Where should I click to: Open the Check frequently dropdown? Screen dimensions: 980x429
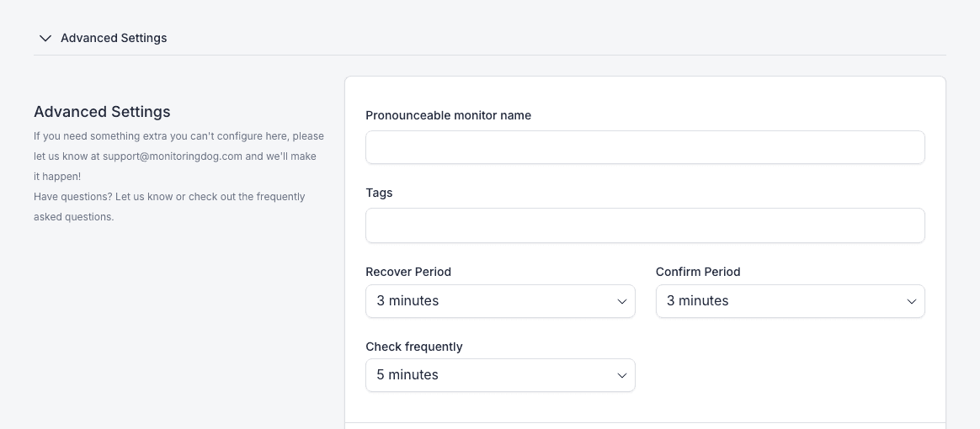[x=500, y=375]
